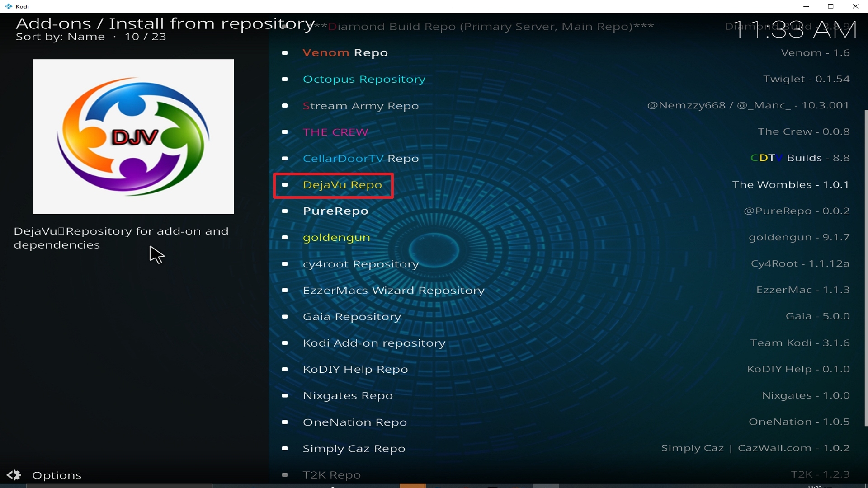This screenshot has width=868, height=488.
Task: Select T2K Repo
Action: pos(332,475)
